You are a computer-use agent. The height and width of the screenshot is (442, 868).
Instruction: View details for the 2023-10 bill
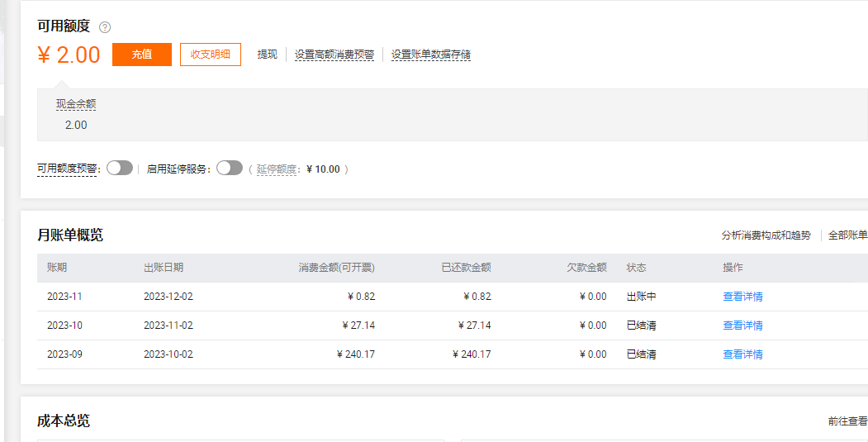click(742, 326)
